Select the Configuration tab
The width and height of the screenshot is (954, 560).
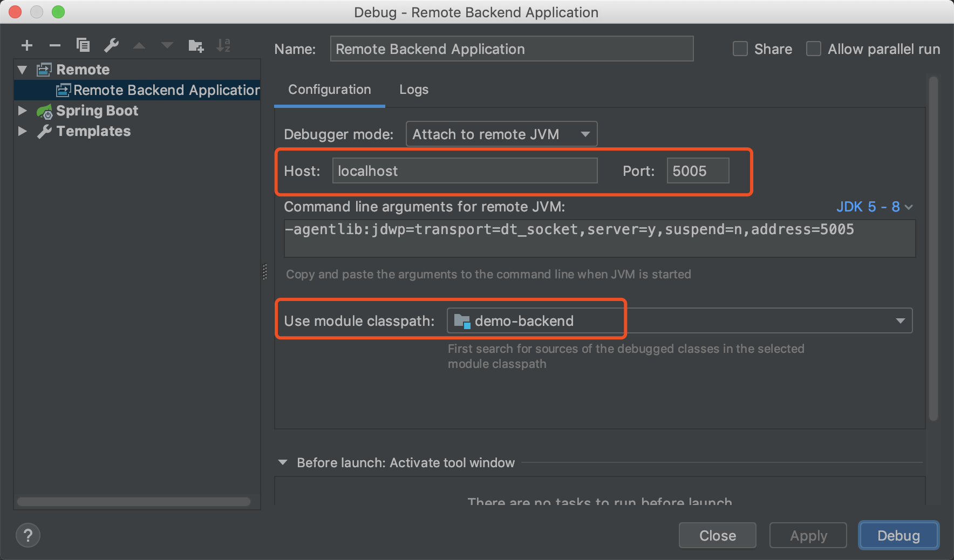click(x=330, y=90)
